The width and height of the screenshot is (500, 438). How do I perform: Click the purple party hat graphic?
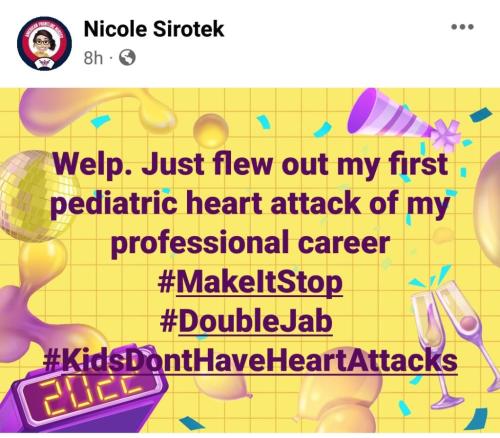pyautogui.click(x=400, y=116)
